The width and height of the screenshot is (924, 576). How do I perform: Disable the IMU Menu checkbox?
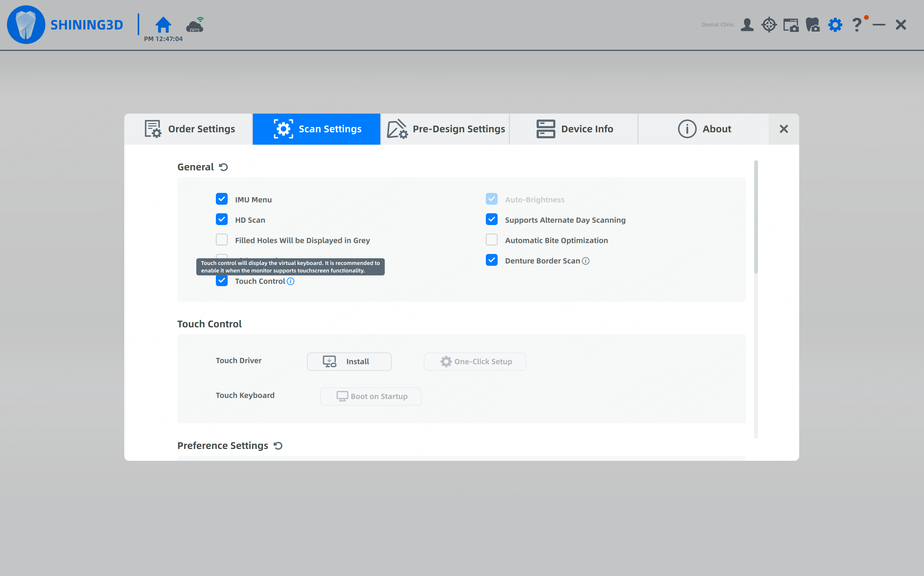(x=221, y=199)
